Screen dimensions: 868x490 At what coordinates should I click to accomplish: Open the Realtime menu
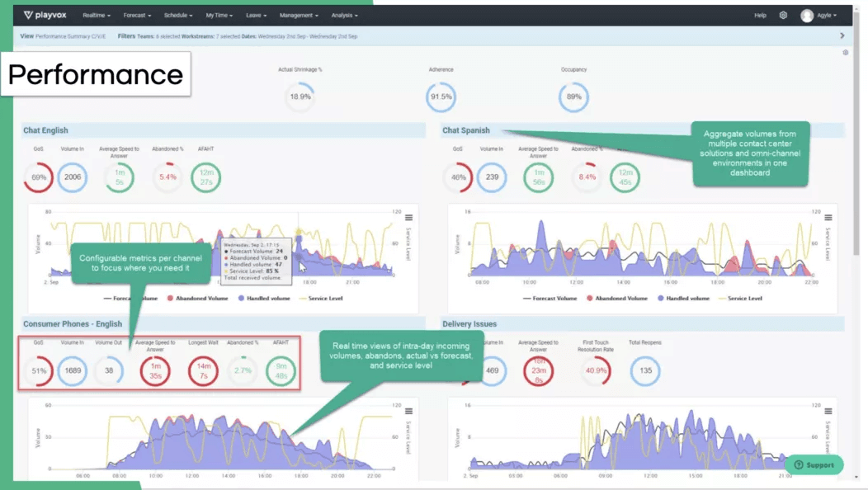click(98, 14)
